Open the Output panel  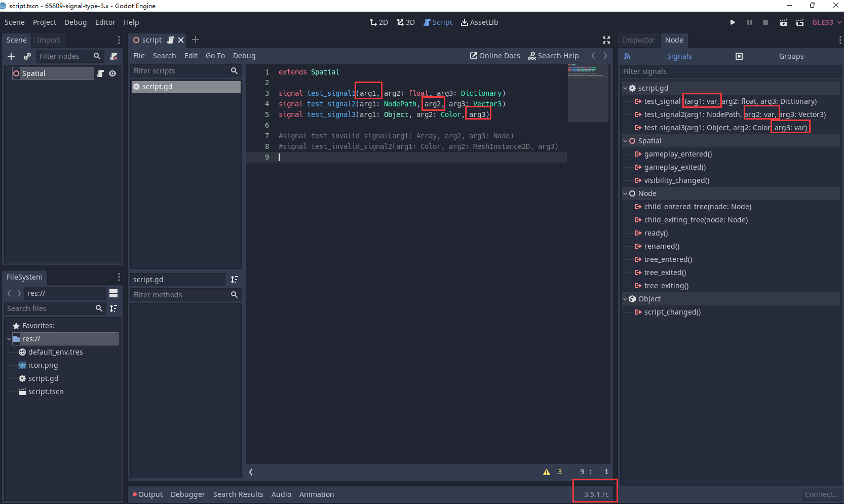[147, 494]
